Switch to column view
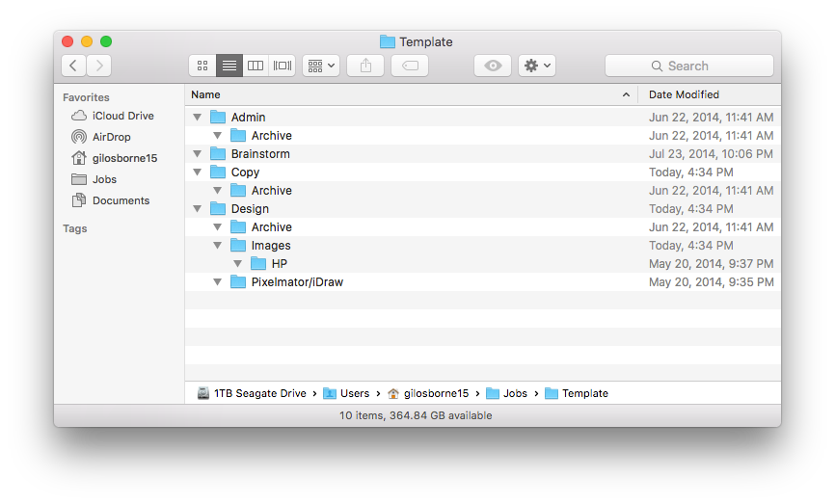 256,66
